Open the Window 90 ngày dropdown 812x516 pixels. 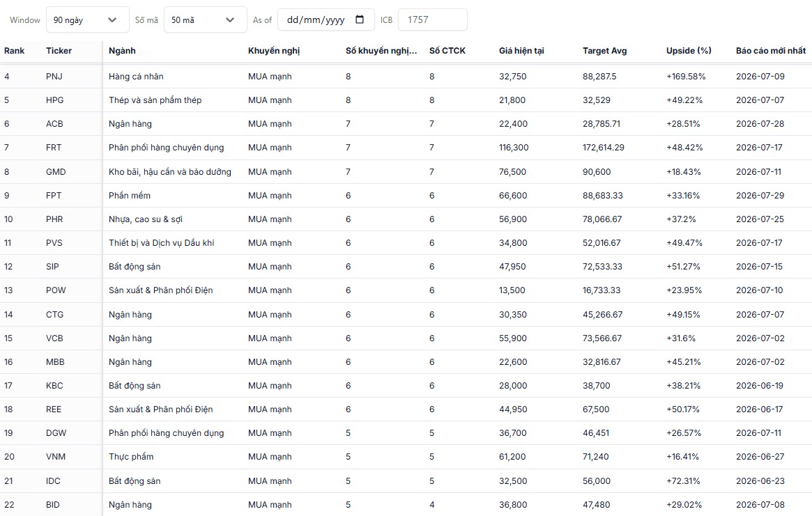point(88,19)
